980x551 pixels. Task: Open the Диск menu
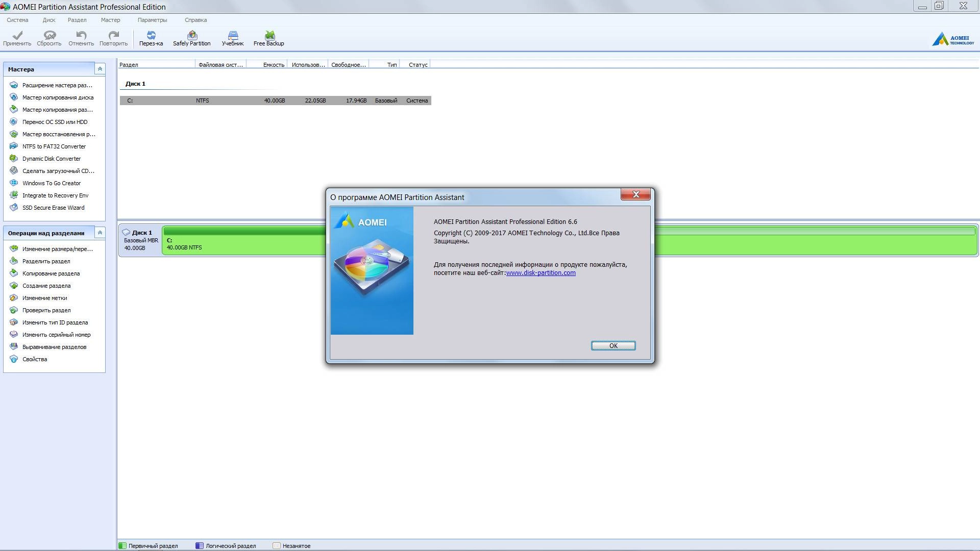point(49,20)
